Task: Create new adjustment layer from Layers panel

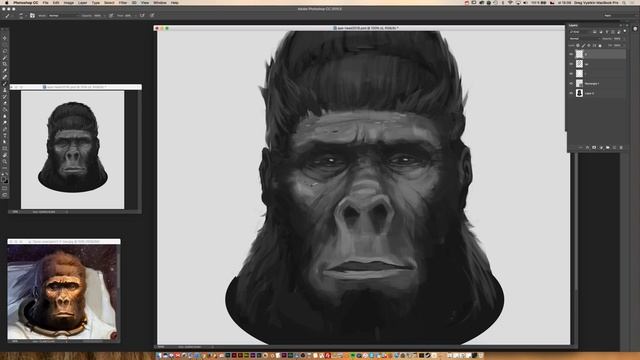Action: (601, 147)
